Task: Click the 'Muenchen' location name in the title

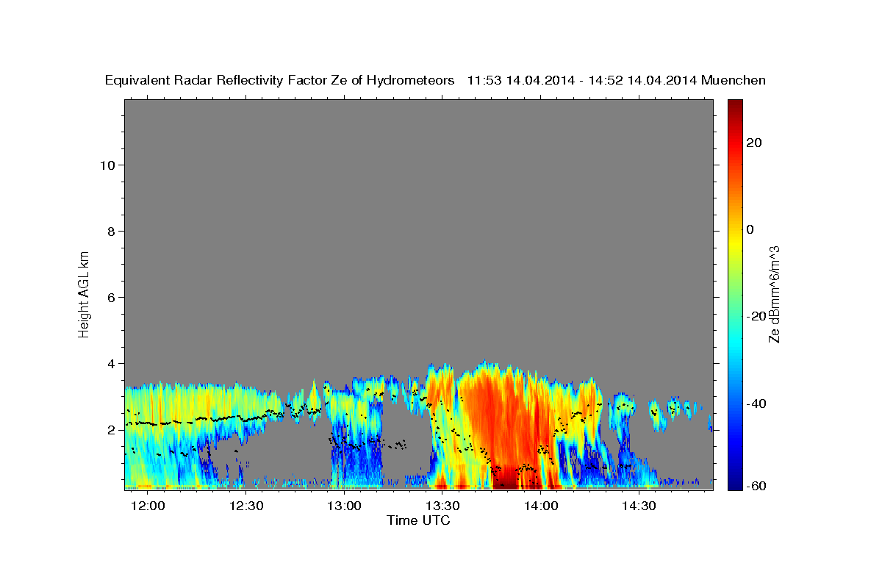Action: click(734, 80)
